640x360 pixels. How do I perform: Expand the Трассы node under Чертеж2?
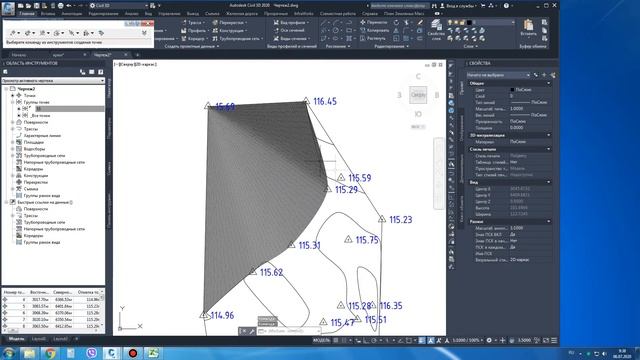point(13,129)
